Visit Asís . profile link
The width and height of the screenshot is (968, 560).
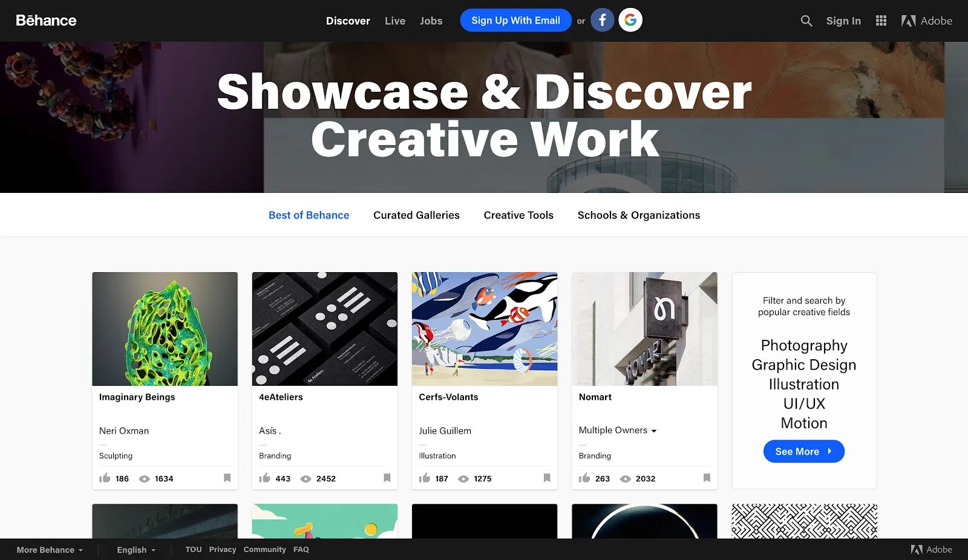click(x=270, y=431)
